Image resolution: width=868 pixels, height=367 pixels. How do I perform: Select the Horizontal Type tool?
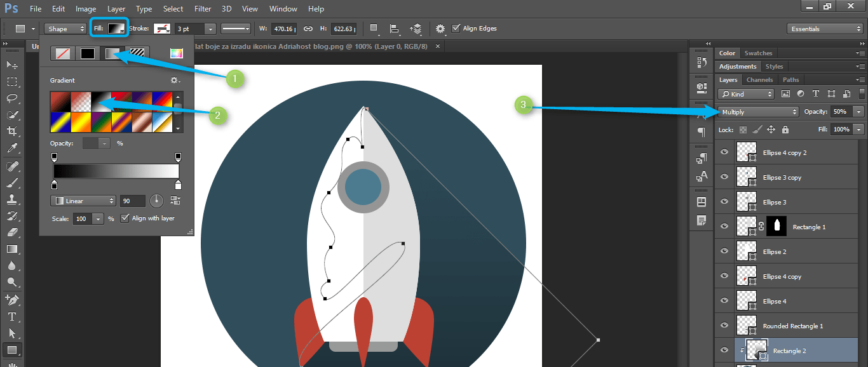click(11, 316)
